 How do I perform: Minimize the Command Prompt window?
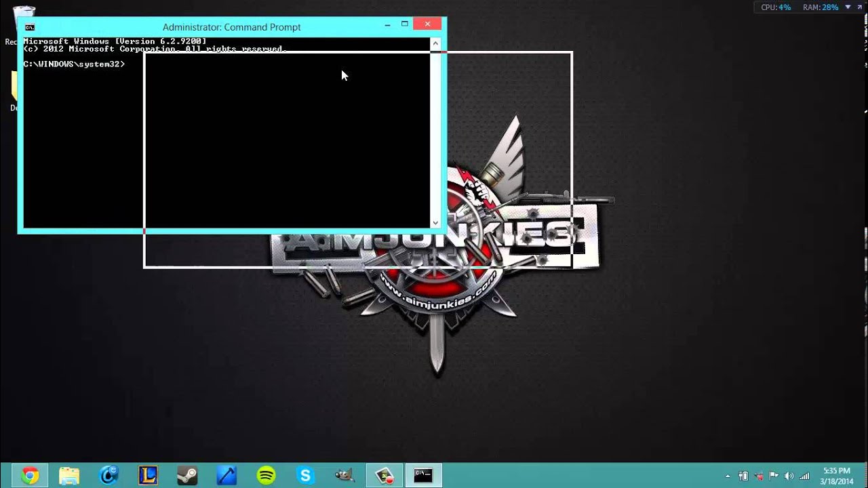pos(387,24)
